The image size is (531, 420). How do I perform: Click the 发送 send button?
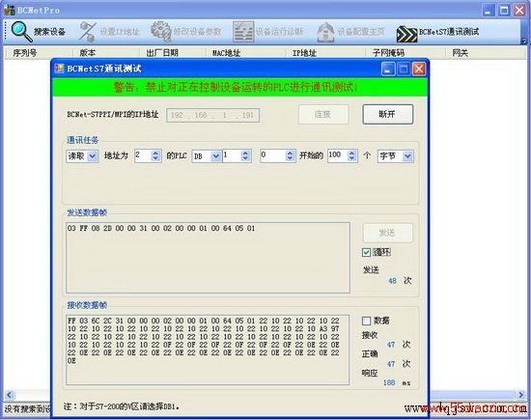(388, 233)
